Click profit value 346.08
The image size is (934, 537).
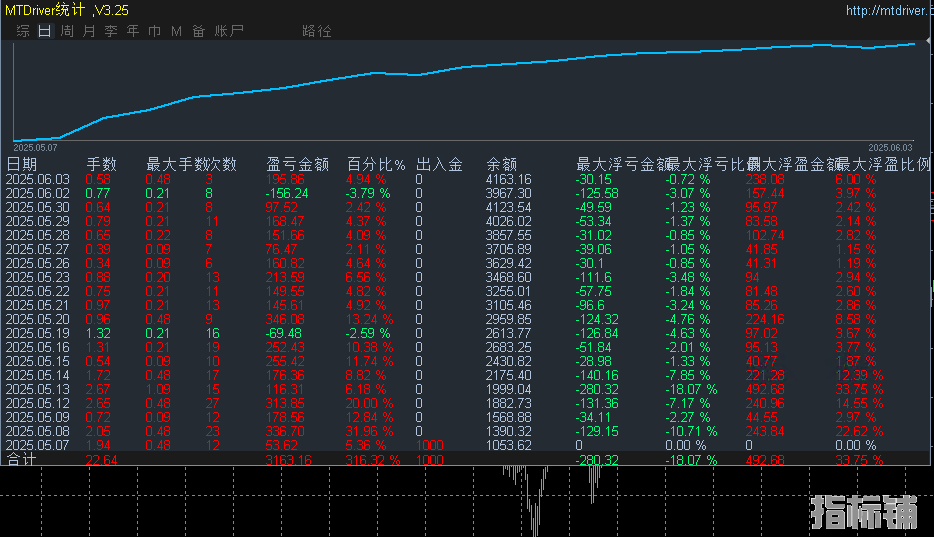[285, 319]
